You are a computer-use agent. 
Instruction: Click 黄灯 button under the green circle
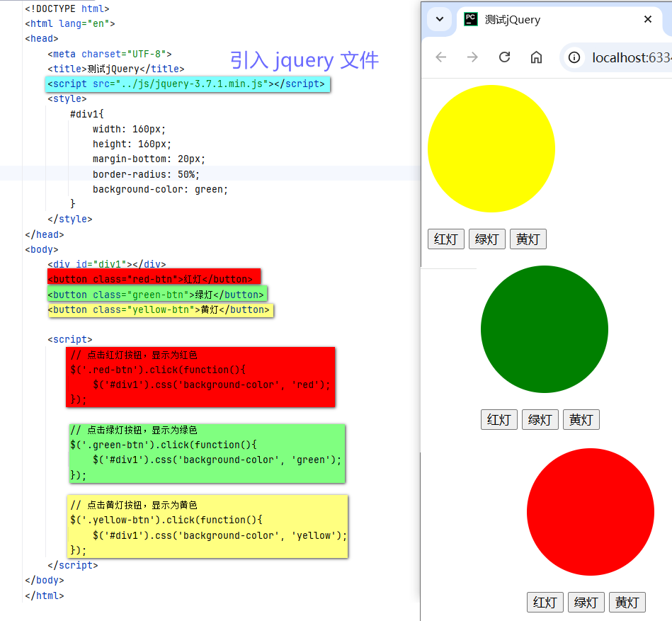581,420
